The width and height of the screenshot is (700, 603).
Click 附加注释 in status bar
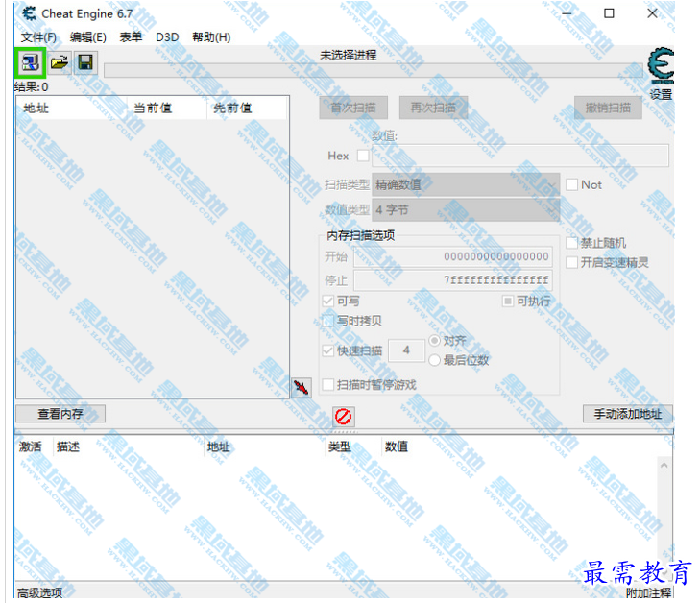click(x=649, y=592)
